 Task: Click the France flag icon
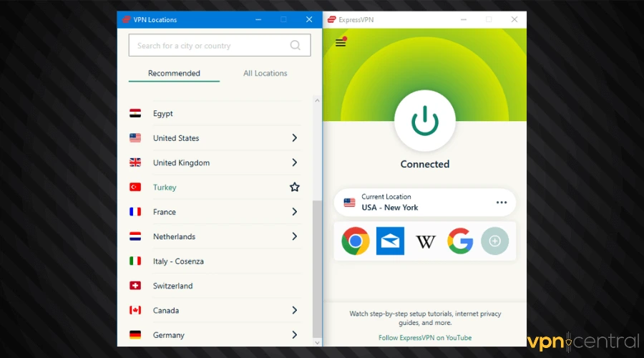click(x=135, y=212)
